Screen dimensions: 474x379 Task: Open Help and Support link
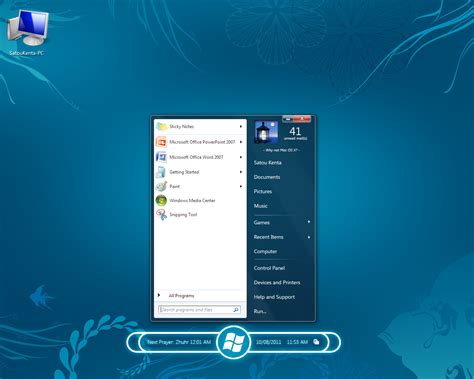pyautogui.click(x=274, y=297)
